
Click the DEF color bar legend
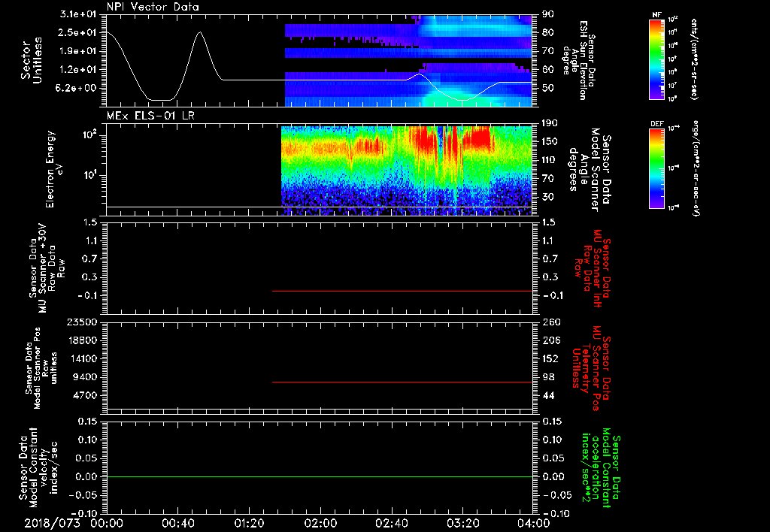[657, 169]
